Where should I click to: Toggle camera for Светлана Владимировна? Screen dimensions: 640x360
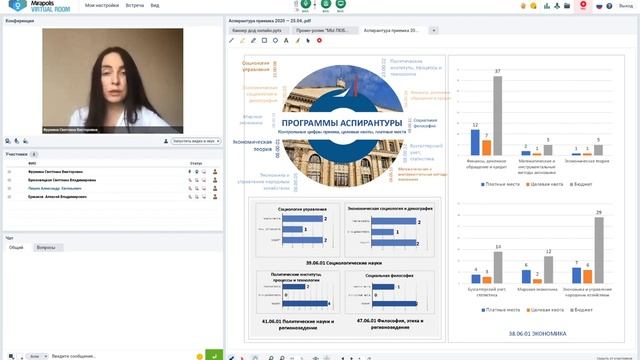pyautogui.click(x=197, y=180)
